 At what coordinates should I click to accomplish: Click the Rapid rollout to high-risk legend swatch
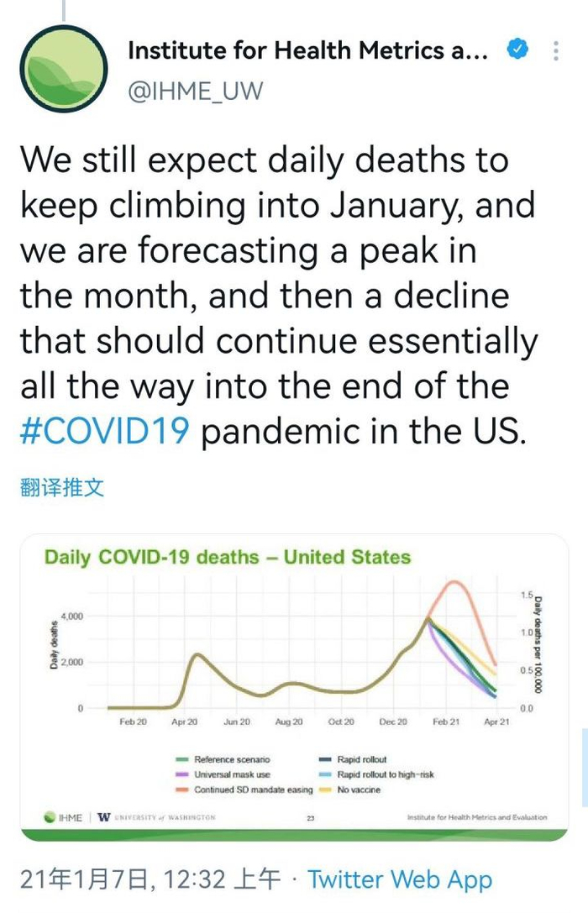coord(327,774)
